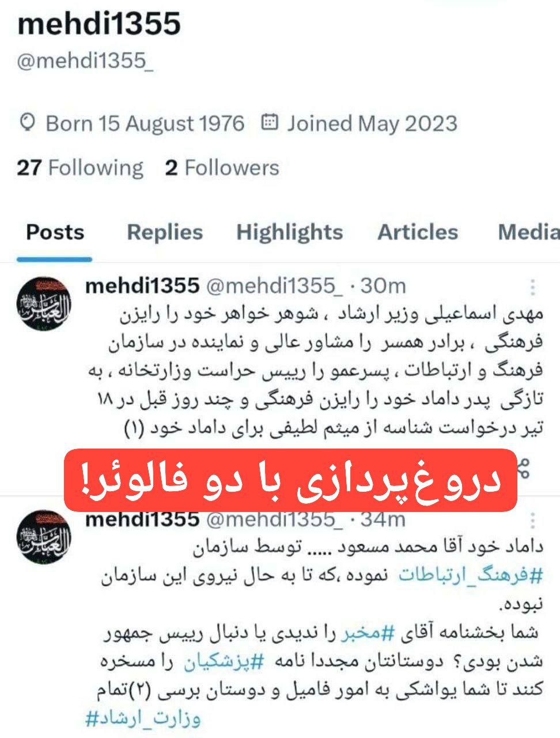Open the Articles tab
The height and width of the screenshot is (738, 560).
[418, 232]
